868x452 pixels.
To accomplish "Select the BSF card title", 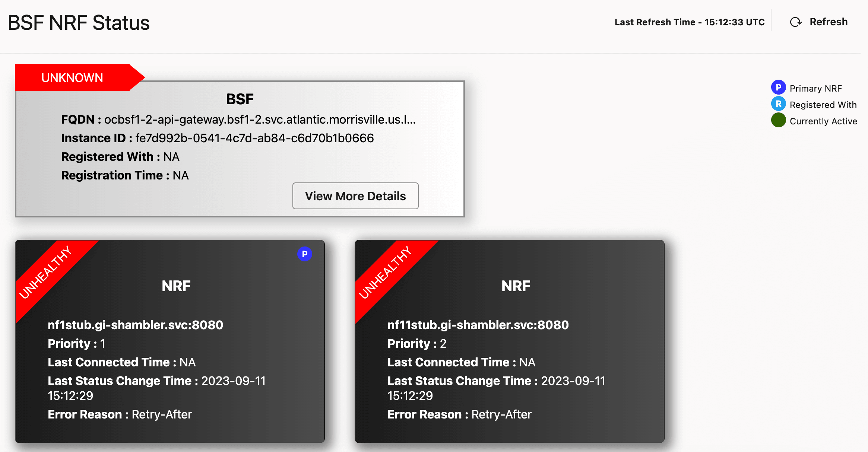I will click(240, 99).
